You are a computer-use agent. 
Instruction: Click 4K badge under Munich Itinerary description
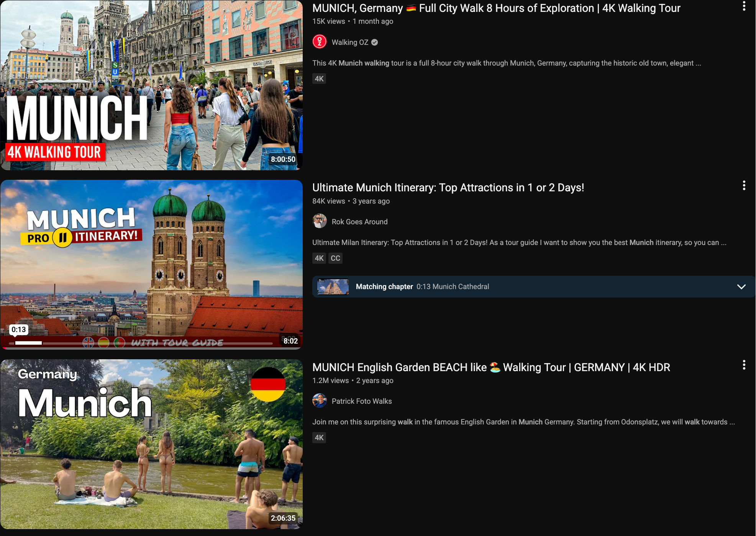pos(319,258)
